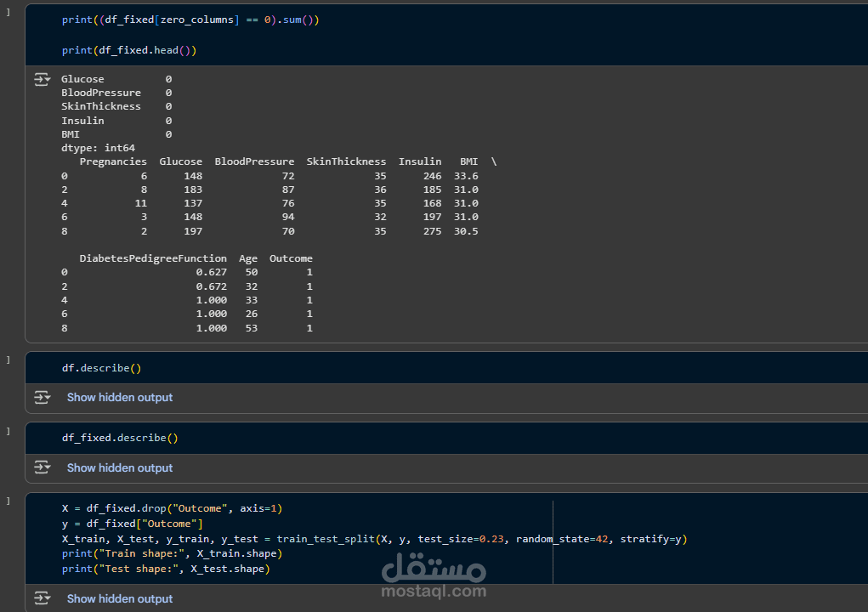Screen dimensions: 868x612
Task: Click the DiabetesPedigreeFunction column header in output
Action: click(x=153, y=258)
